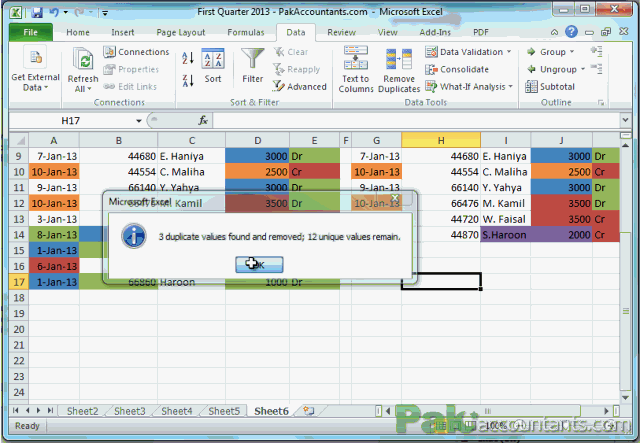Click OK in the duplicates message dialog
The height and width of the screenshot is (443, 640).
pos(259,265)
